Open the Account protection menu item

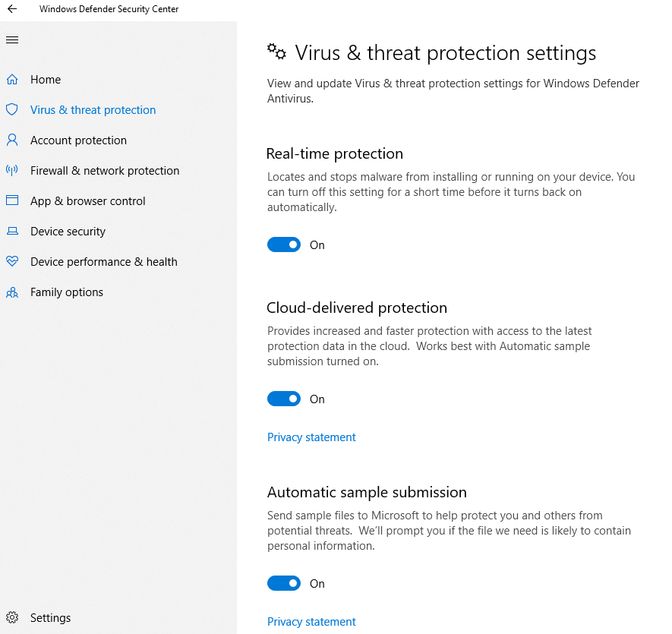pyautogui.click(x=78, y=140)
